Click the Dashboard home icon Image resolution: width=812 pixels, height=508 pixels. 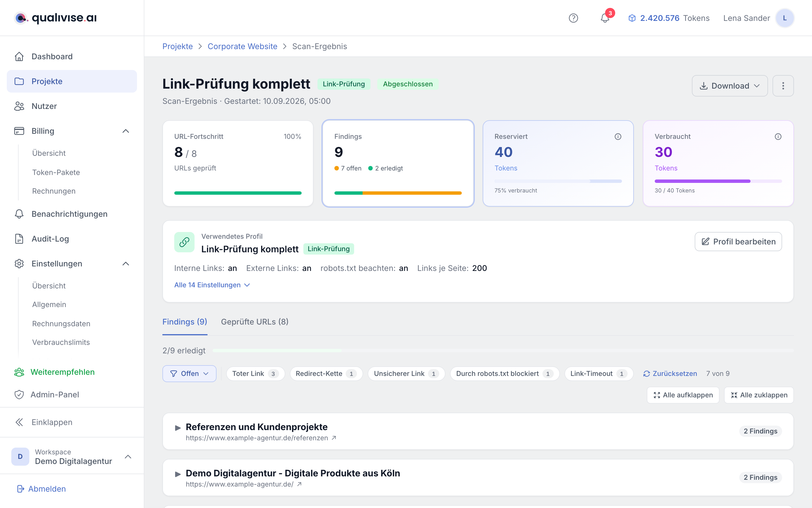tap(19, 56)
